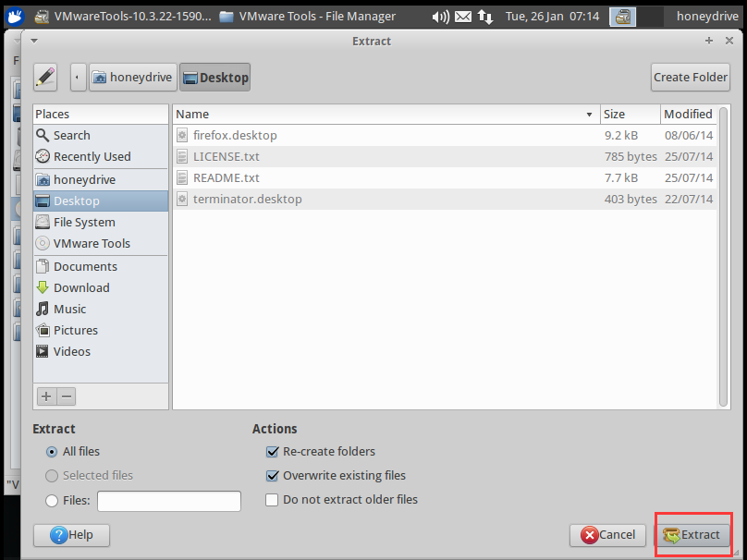Click the Download green arrow icon
747x560 pixels.
point(43,287)
